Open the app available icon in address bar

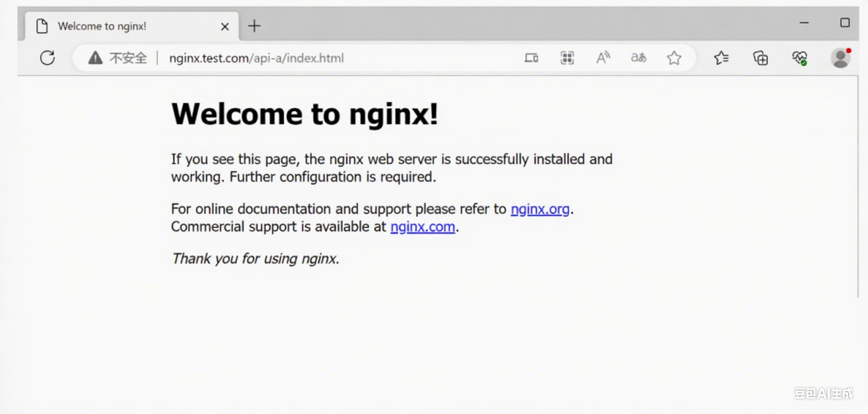(x=531, y=58)
